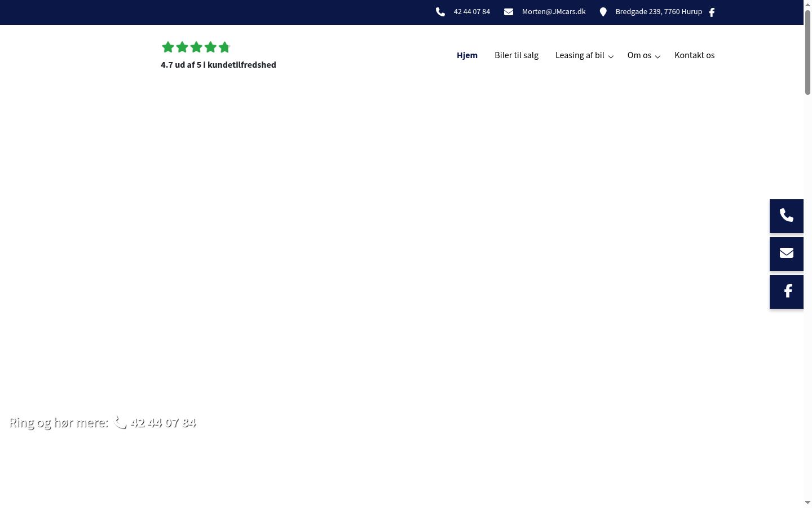Click the Morten@JMcars.dk email link
Image resolution: width=812 pixels, height=508 pixels.
[554, 12]
